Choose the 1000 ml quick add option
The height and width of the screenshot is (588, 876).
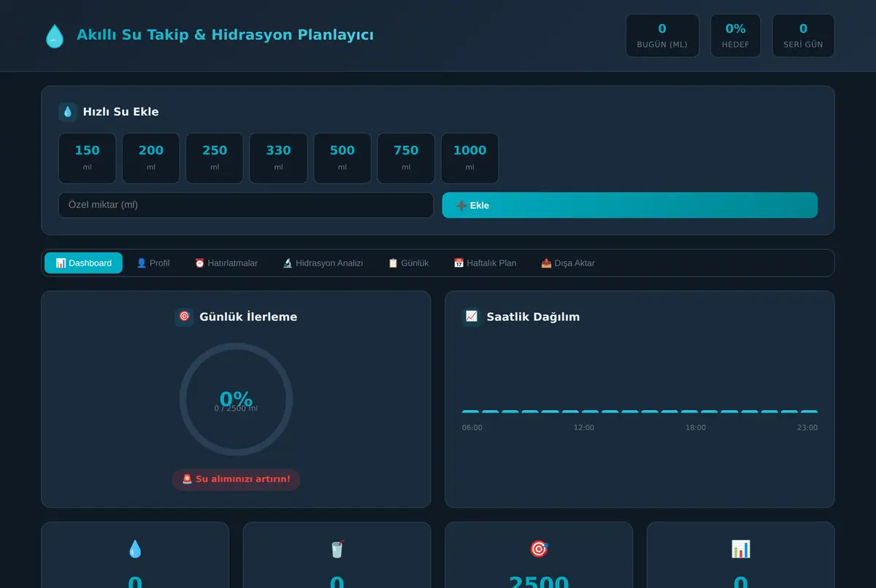pos(469,158)
